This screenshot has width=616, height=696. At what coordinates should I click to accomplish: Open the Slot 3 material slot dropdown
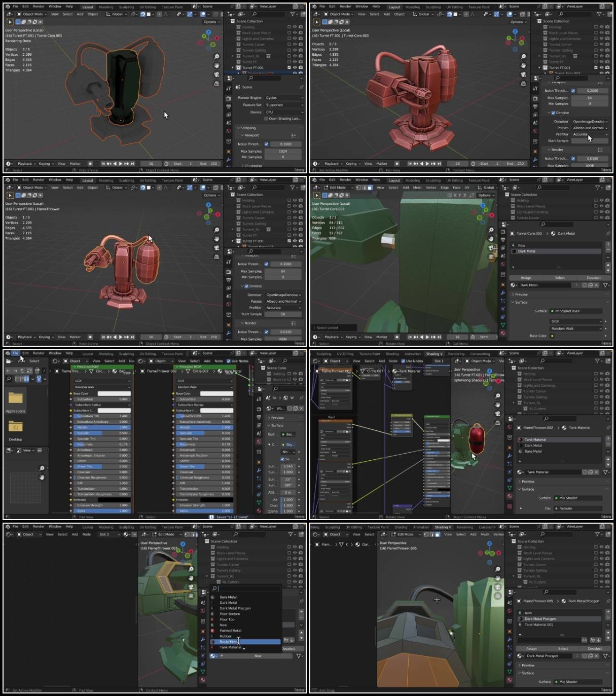coord(109,534)
